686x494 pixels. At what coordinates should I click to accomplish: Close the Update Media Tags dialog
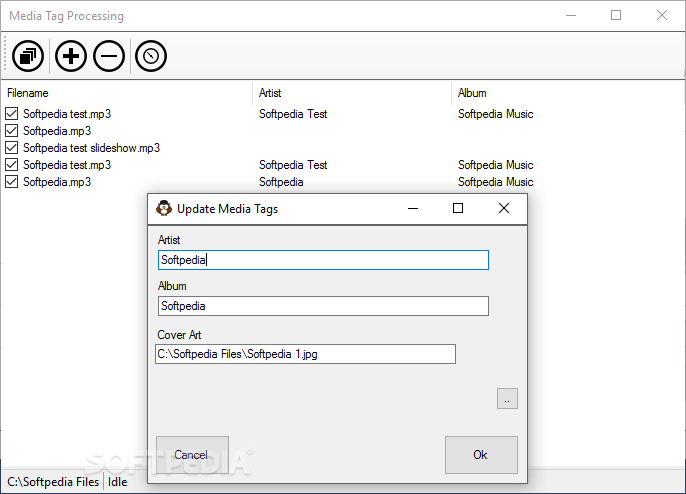pyautogui.click(x=504, y=208)
